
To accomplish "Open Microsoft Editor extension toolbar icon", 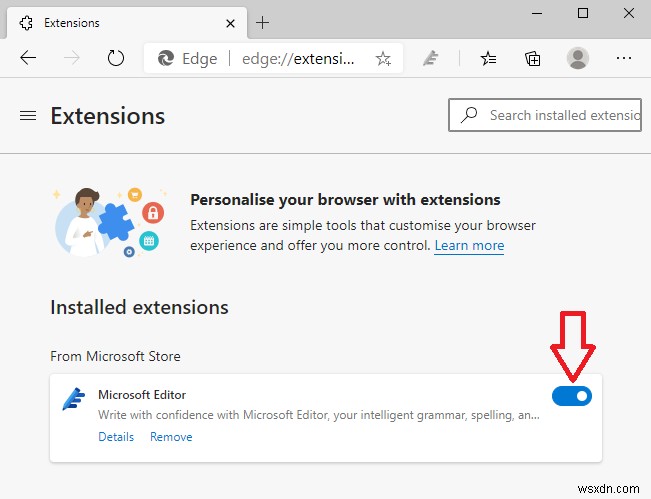I will pyautogui.click(x=431, y=58).
